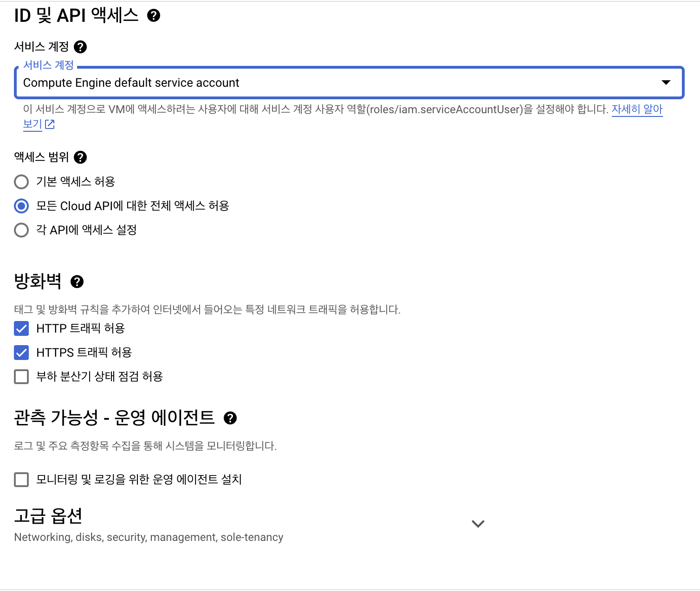Click Networking, disks, security, management, sole-tenancy text
The width and height of the screenshot is (700, 591).
(x=149, y=537)
